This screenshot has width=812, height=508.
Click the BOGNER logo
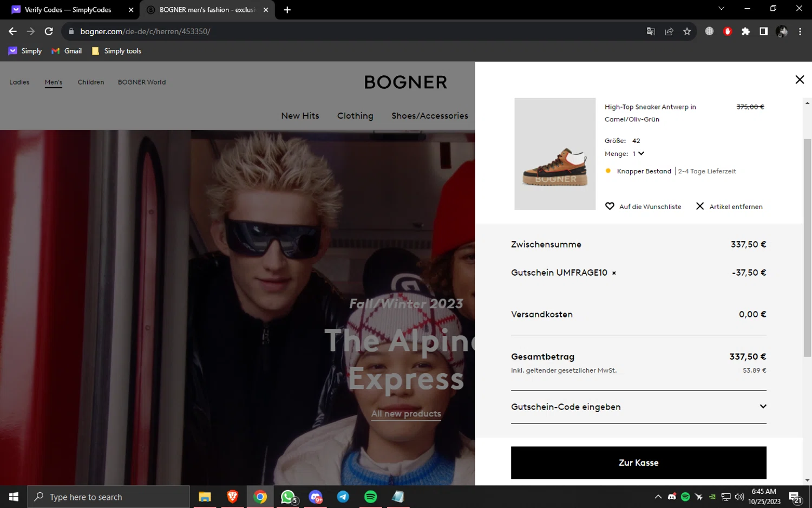click(x=405, y=82)
